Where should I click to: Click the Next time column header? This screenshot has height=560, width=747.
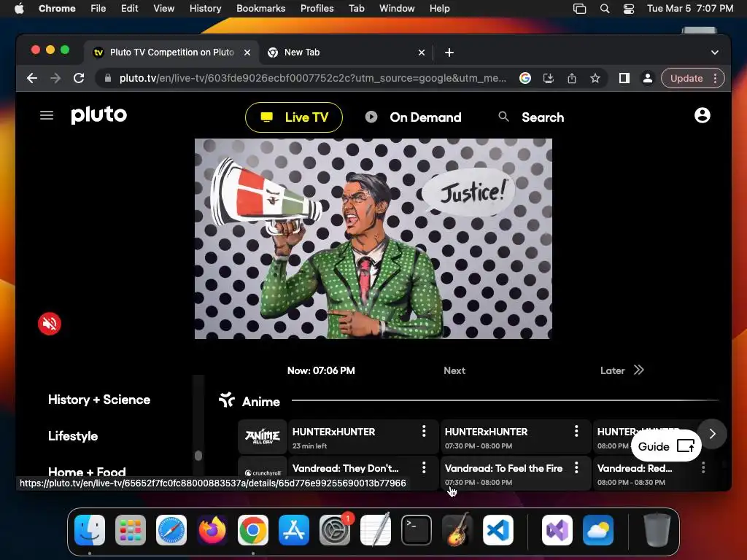point(454,370)
